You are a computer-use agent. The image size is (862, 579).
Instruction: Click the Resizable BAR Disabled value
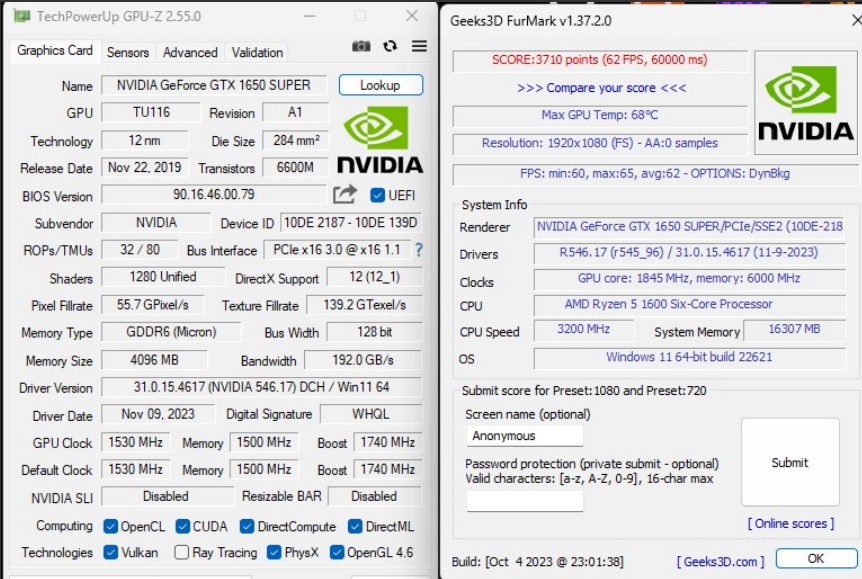pyautogui.click(x=374, y=497)
